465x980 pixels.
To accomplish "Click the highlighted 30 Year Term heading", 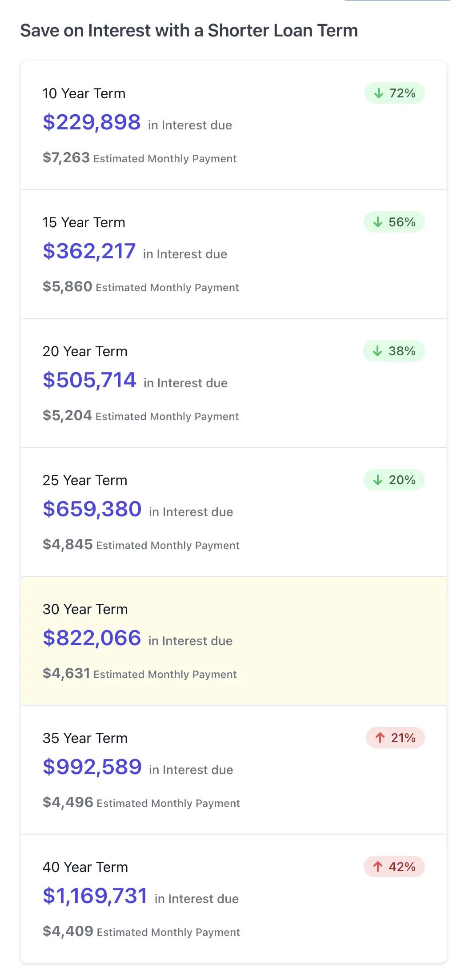I will [85, 610].
